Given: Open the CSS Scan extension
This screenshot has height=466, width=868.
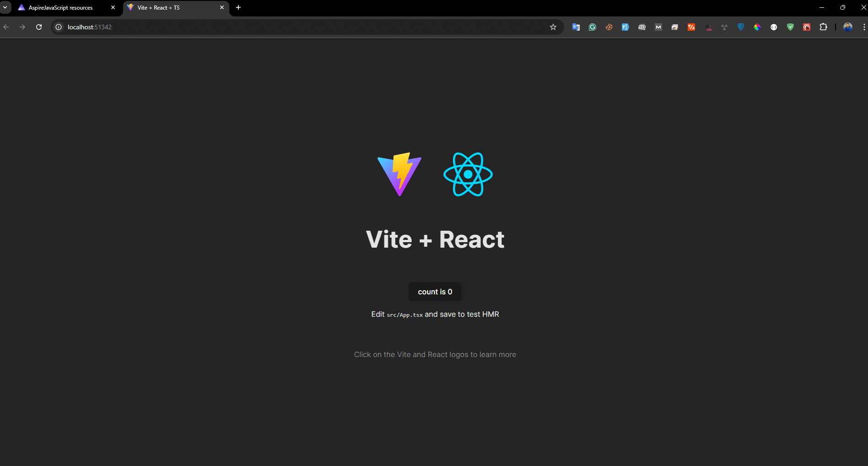Looking at the screenshot, I should click(708, 27).
